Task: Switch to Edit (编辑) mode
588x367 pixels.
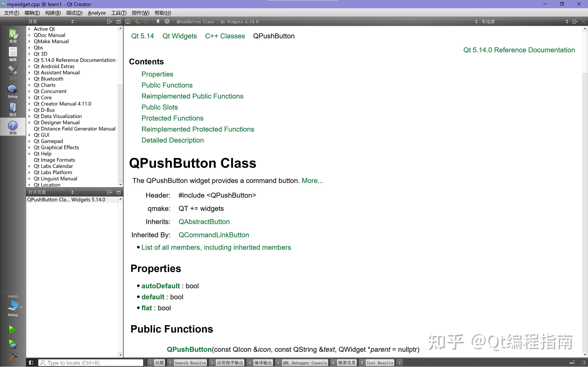Action: tap(13, 54)
